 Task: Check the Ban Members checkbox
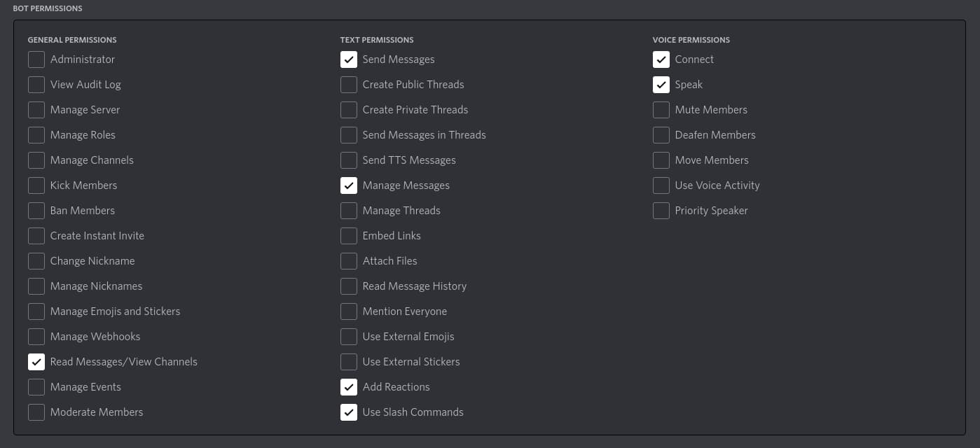click(36, 211)
